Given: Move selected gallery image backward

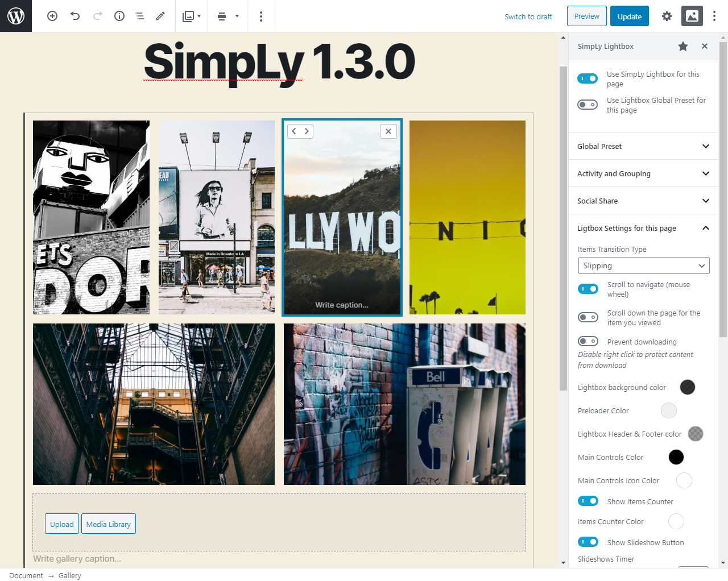Looking at the screenshot, I should pos(294,131).
